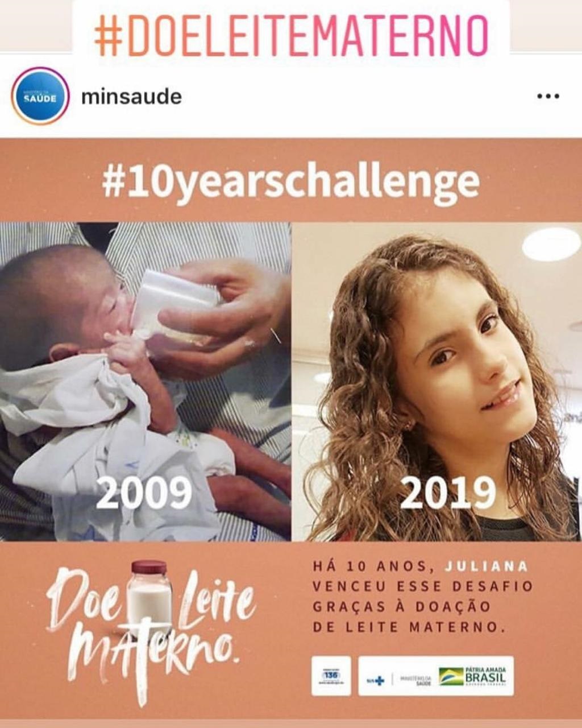
Task: Tap the milk bottle icon
Action: [149, 594]
